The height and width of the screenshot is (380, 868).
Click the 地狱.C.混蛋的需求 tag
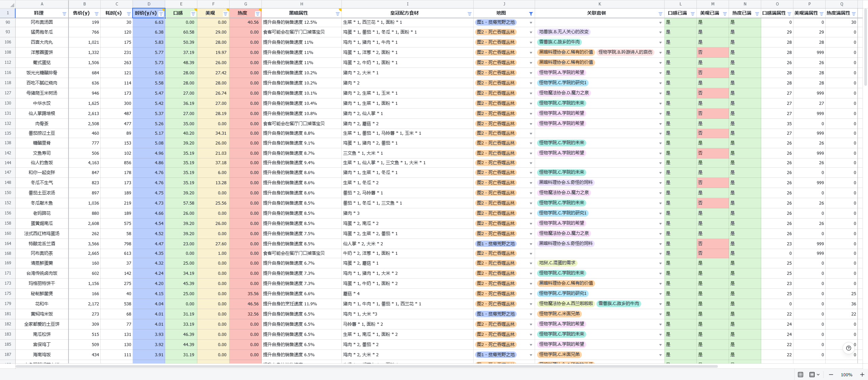tap(557, 263)
